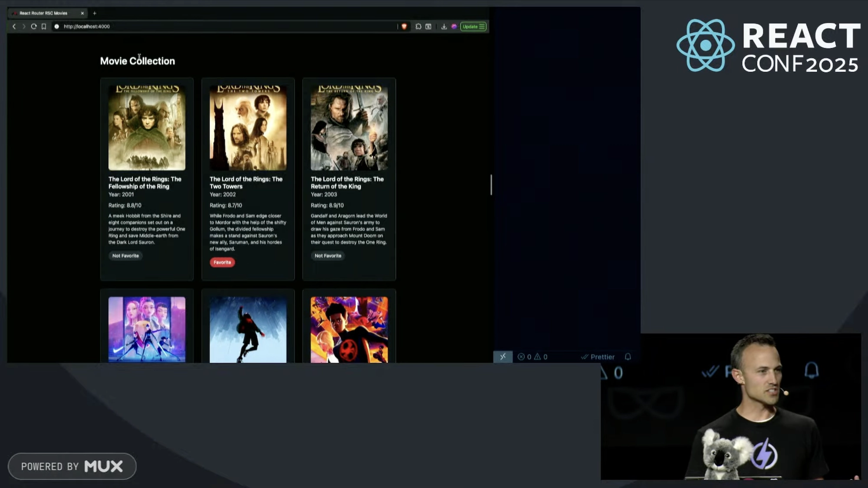Open the Brave Shields icon

click(404, 26)
